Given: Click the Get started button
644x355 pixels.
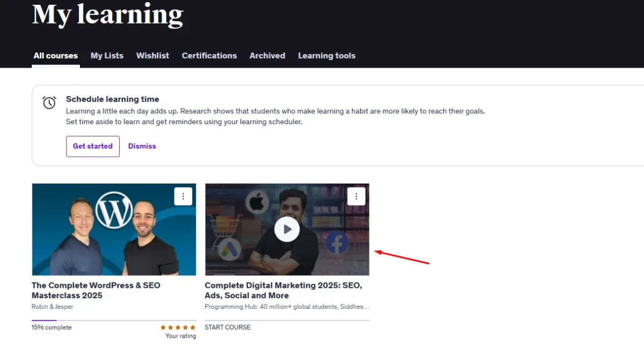Looking at the screenshot, I should click(x=93, y=146).
